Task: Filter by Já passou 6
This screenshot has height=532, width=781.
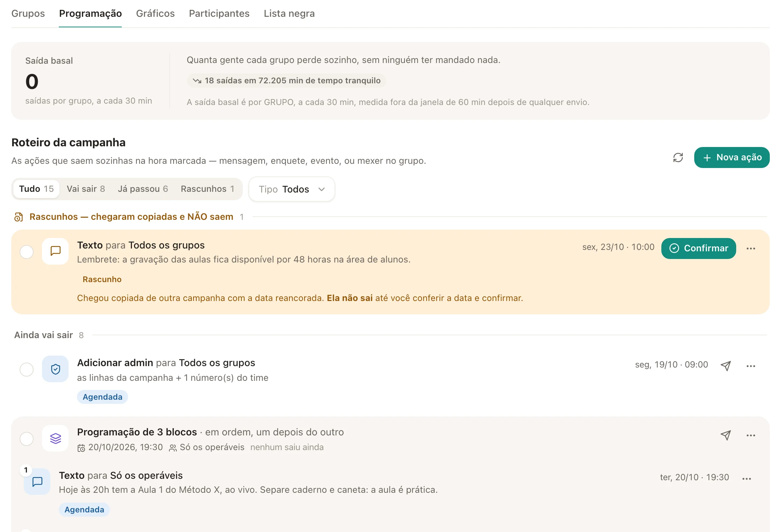Action: tap(143, 189)
